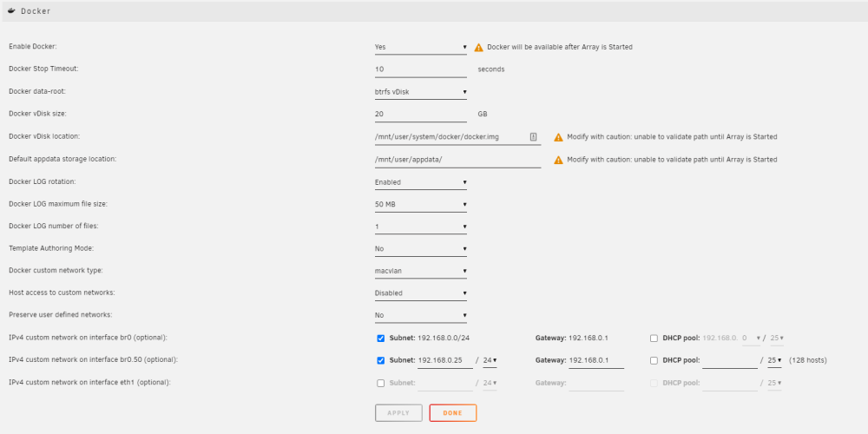Open Host access to custom networks dropdown
The width and height of the screenshot is (868, 434).
coord(421,293)
